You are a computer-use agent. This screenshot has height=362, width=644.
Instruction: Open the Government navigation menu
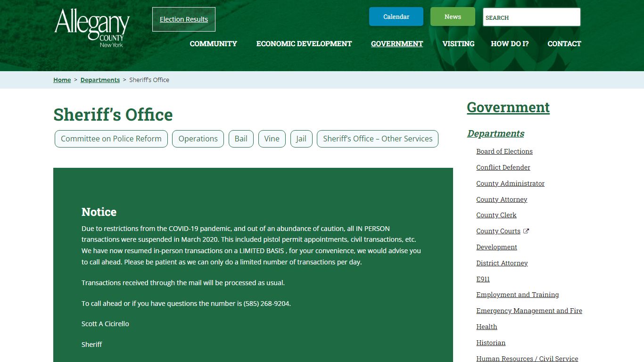[x=397, y=43]
